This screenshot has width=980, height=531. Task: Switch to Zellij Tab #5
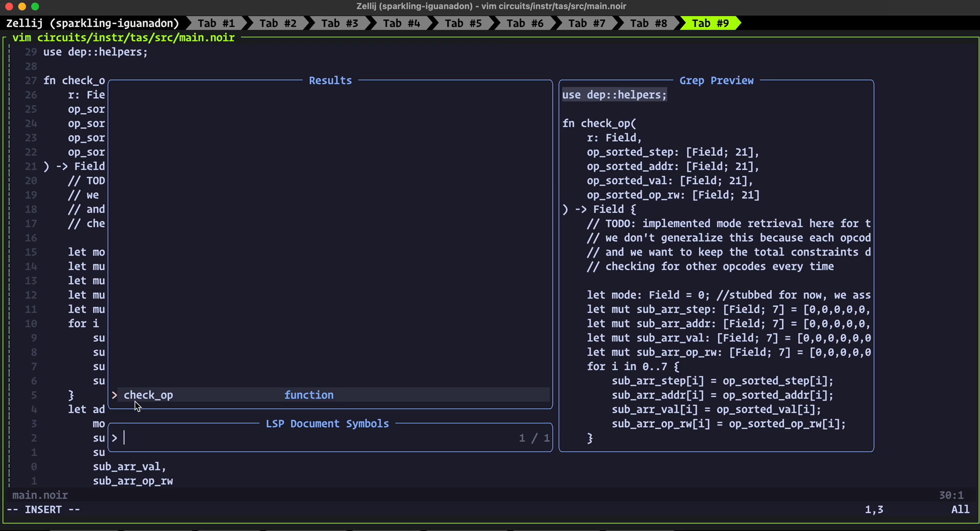pyautogui.click(x=463, y=23)
